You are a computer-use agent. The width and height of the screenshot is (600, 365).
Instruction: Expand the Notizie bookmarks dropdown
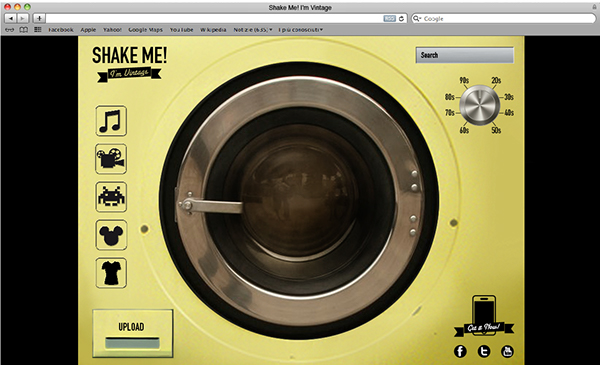(253, 29)
